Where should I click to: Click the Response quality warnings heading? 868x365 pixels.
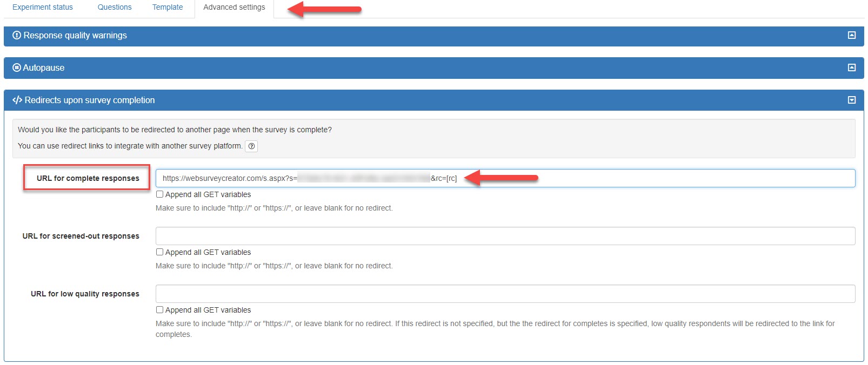pyautogui.click(x=75, y=35)
